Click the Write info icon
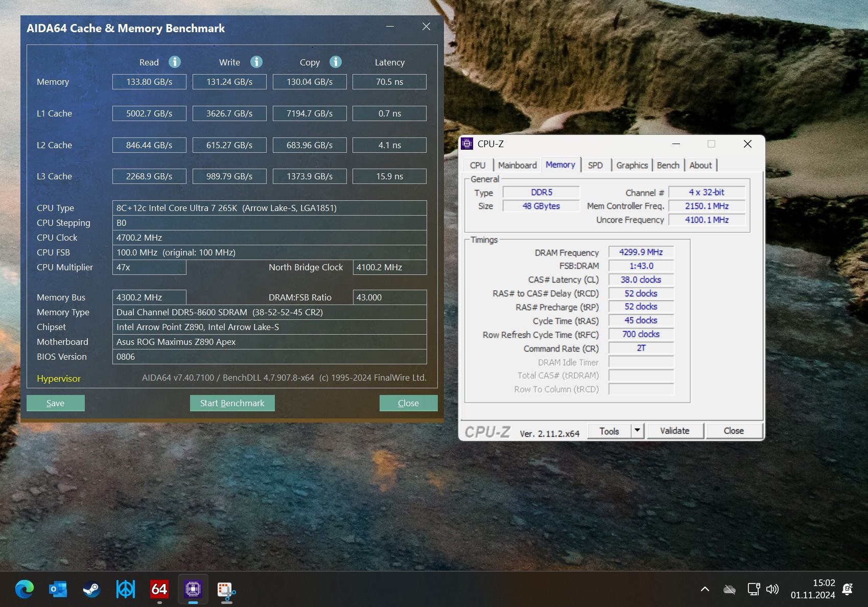 point(256,62)
